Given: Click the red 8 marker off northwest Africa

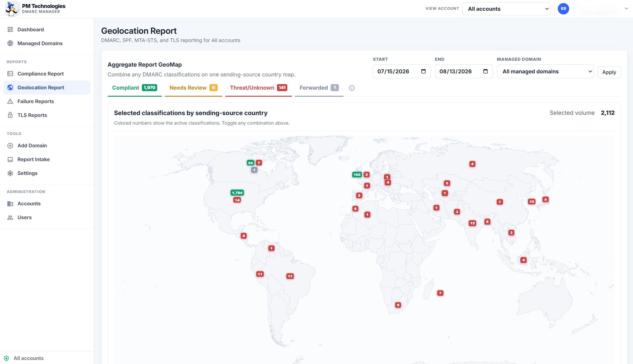Looking at the screenshot, I should (355, 209).
